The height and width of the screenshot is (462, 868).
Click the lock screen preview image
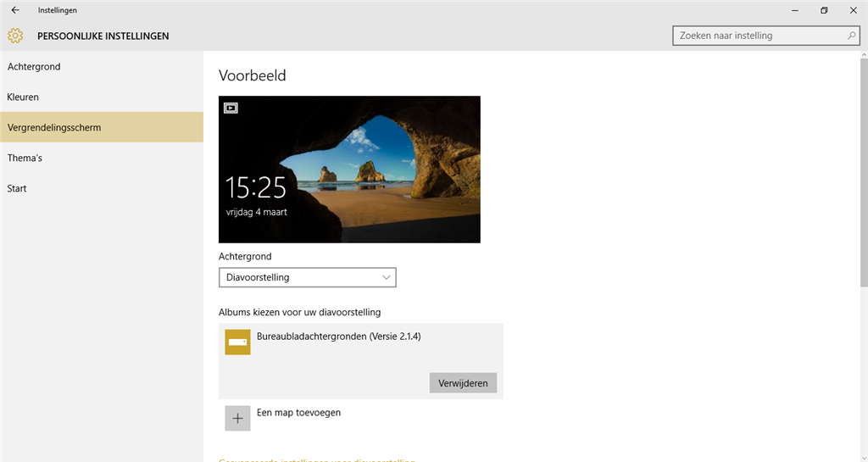pyautogui.click(x=349, y=170)
